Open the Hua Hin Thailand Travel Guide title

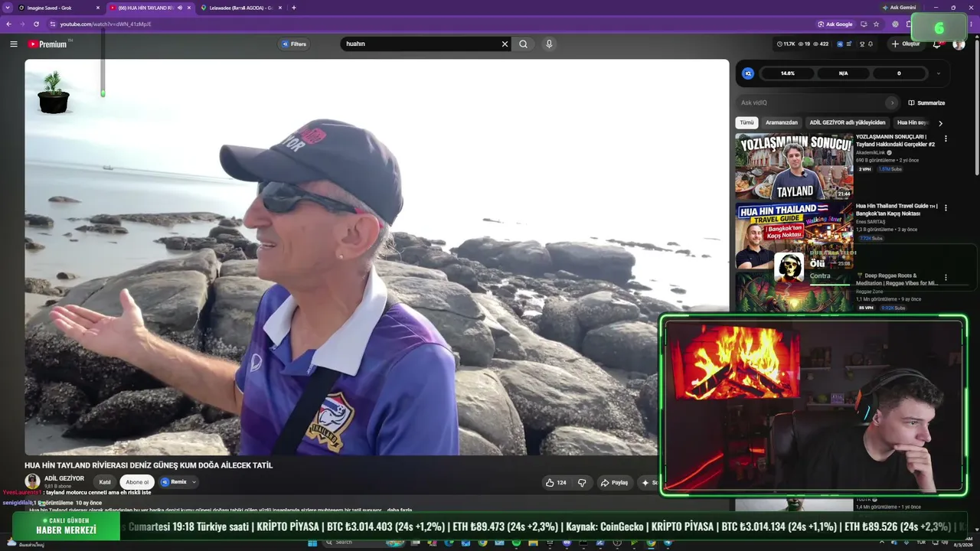pyautogui.click(x=897, y=210)
